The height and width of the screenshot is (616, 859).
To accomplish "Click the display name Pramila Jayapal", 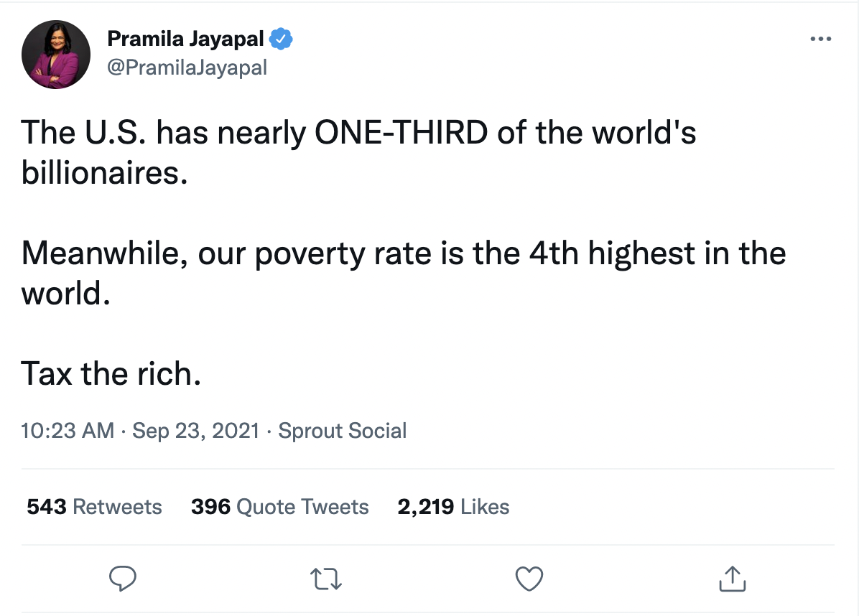I will pos(186,39).
